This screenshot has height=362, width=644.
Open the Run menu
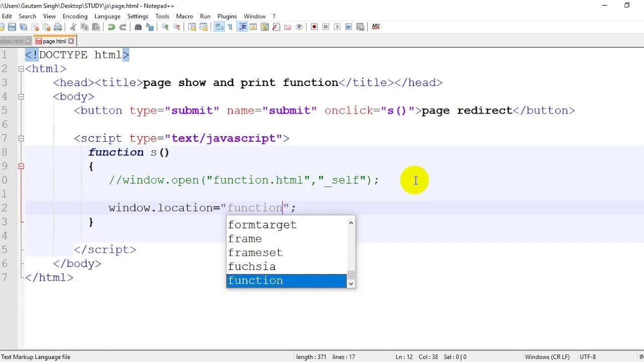(x=205, y=16)
